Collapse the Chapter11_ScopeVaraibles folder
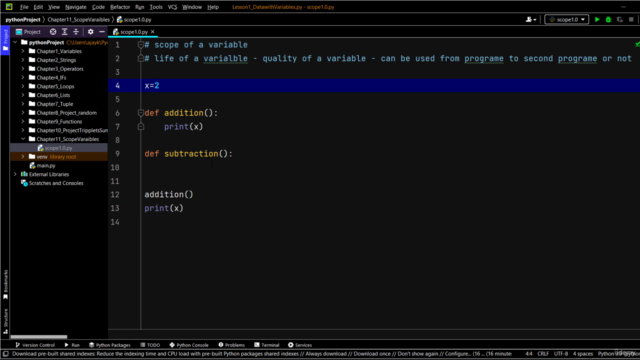640x360 pixels. [23, 139]
